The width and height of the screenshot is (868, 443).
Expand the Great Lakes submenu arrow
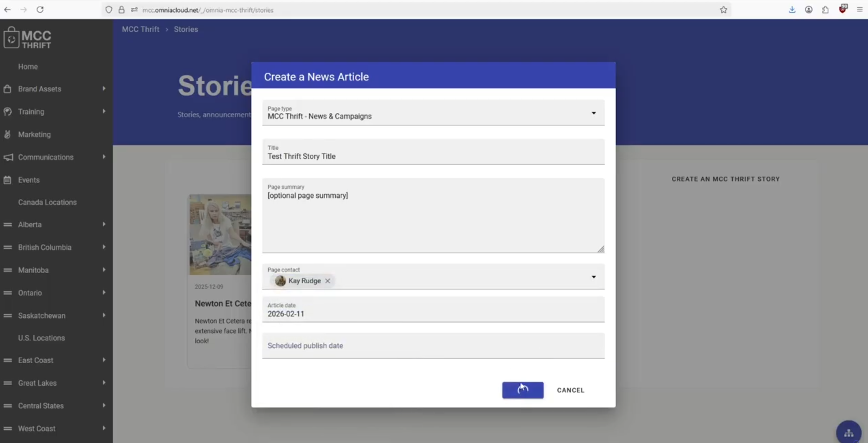(x=104, y=383)
